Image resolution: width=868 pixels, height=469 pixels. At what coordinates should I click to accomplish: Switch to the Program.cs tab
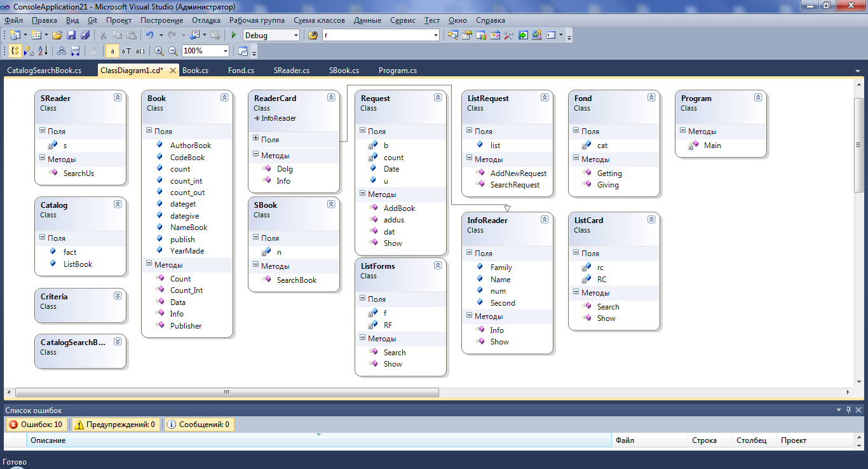(x=397, y=71)
